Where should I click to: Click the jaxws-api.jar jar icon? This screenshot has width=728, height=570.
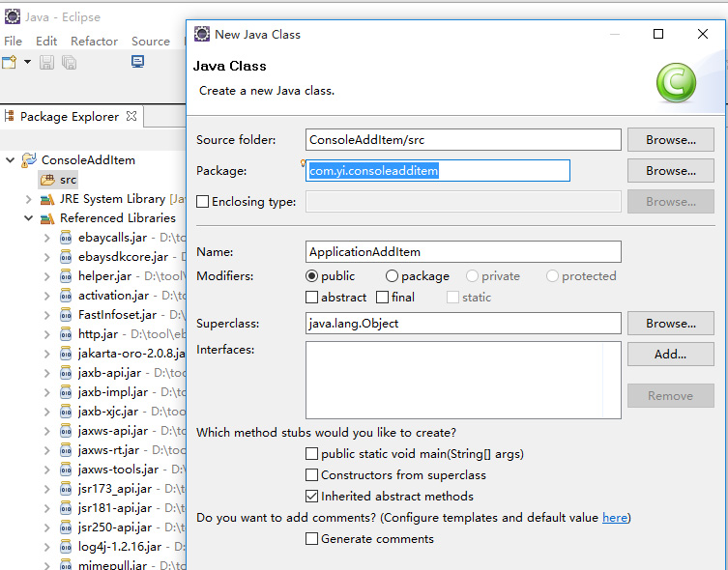66,431
